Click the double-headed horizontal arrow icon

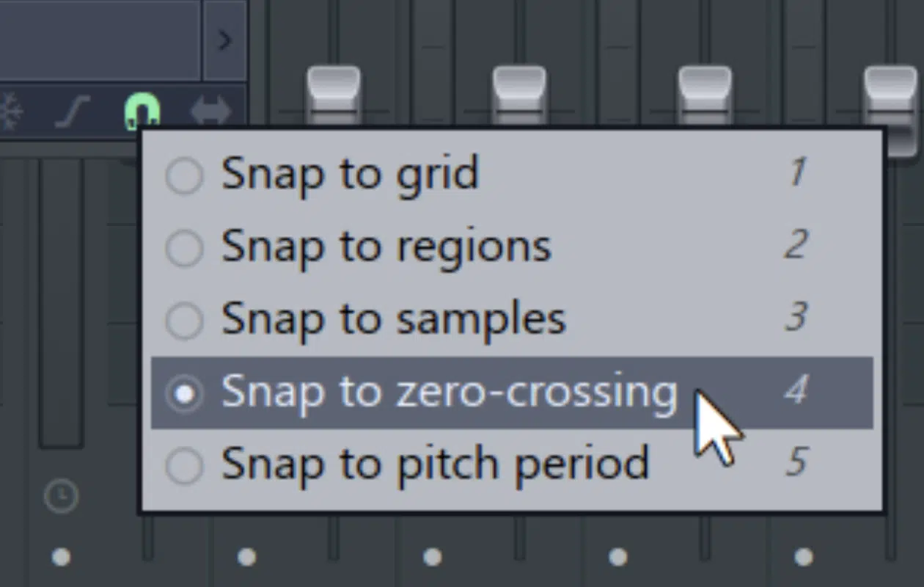[210, 112]
